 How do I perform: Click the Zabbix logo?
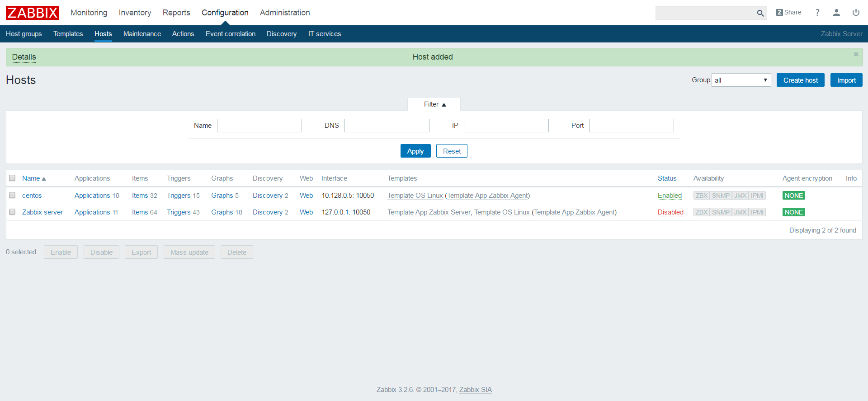pos(33,13)
